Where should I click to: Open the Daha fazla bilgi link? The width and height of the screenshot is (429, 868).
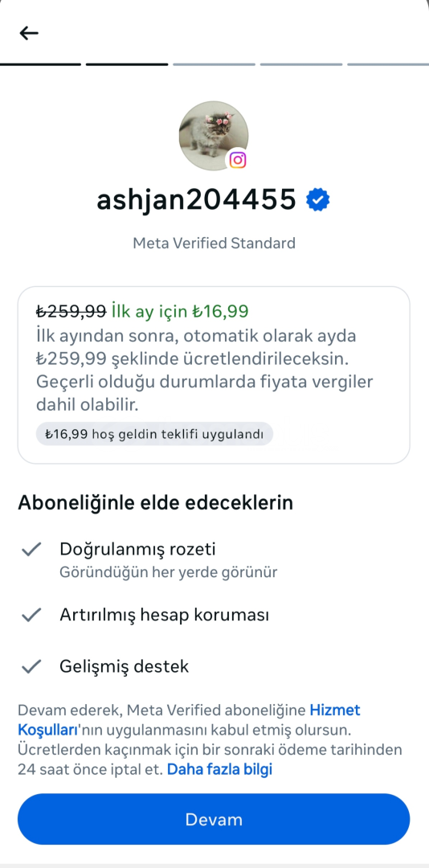click(x=220, y=769)
